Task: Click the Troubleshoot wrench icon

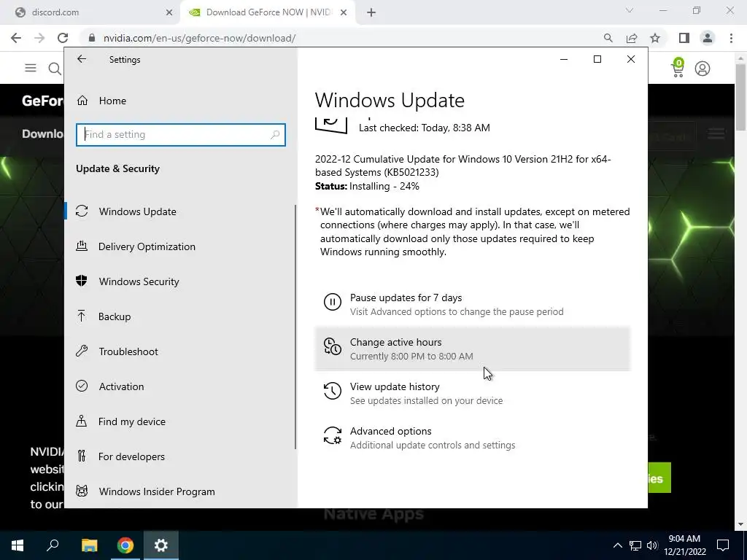Action: point(82,351)
